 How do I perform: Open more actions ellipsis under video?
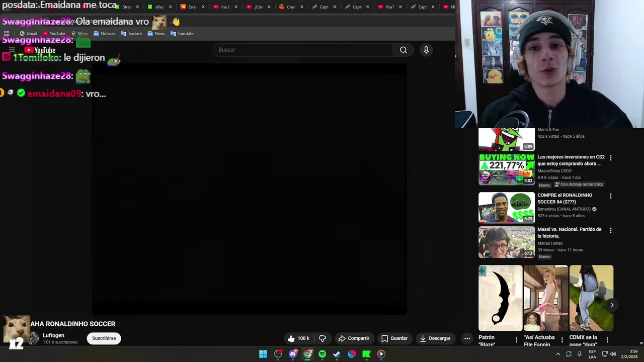467,338
